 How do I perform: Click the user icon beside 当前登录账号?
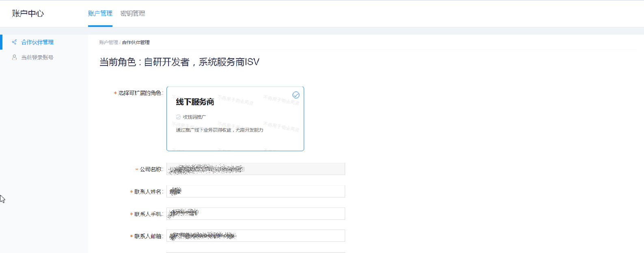(x=14, y=57)
